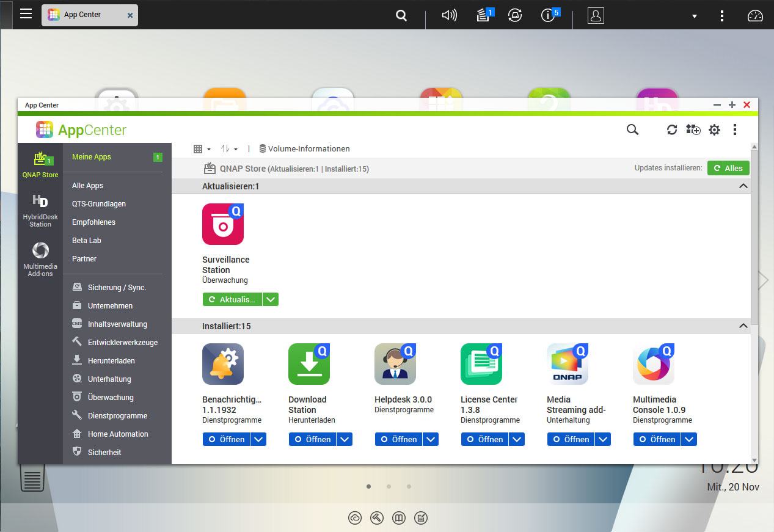
Task: Click the Alles update button
Action: 728,168
